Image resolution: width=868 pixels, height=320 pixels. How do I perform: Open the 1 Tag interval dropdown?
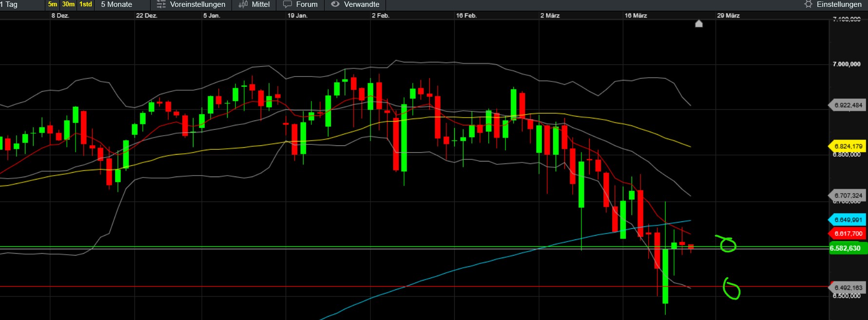(x=10, y=4)
